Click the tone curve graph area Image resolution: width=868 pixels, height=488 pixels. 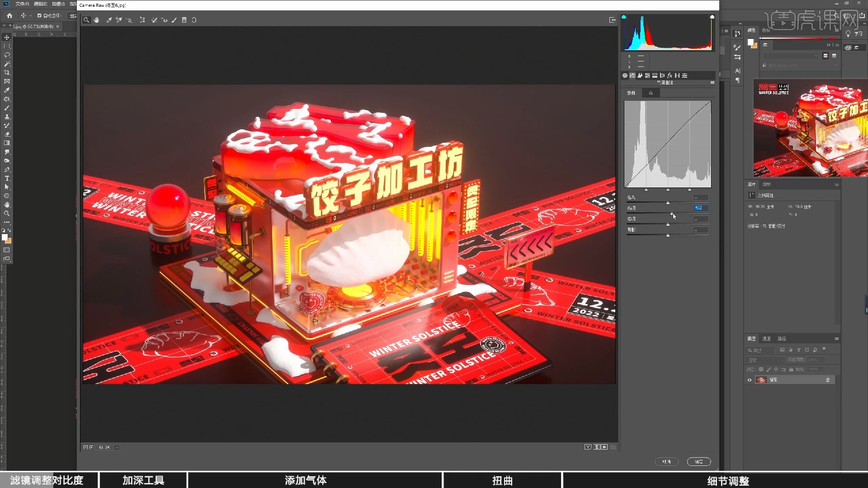pos(668,144)
